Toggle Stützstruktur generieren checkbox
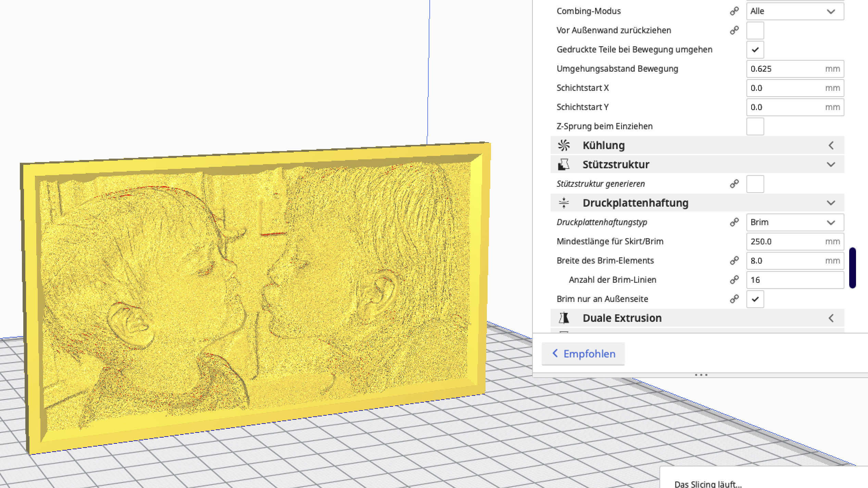The height and width of the screenshot is (488, 868). click(755, 184)
